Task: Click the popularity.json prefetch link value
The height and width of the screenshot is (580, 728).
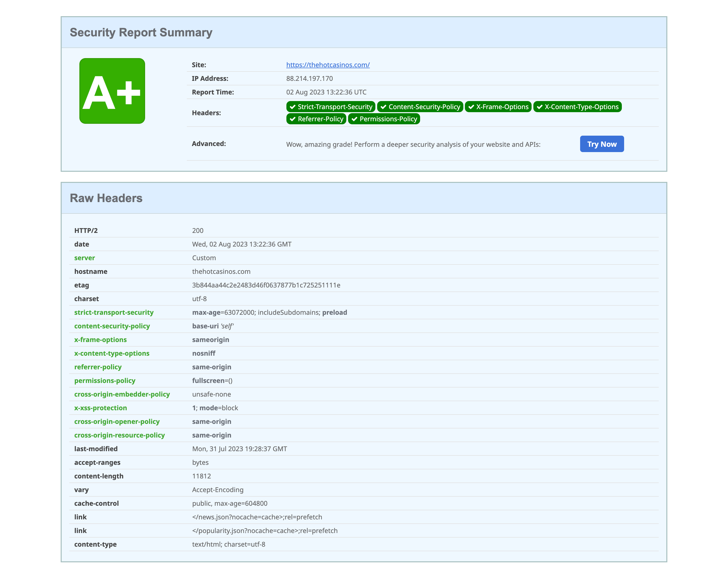Action: pyautogui.click(x=265, y=531)
